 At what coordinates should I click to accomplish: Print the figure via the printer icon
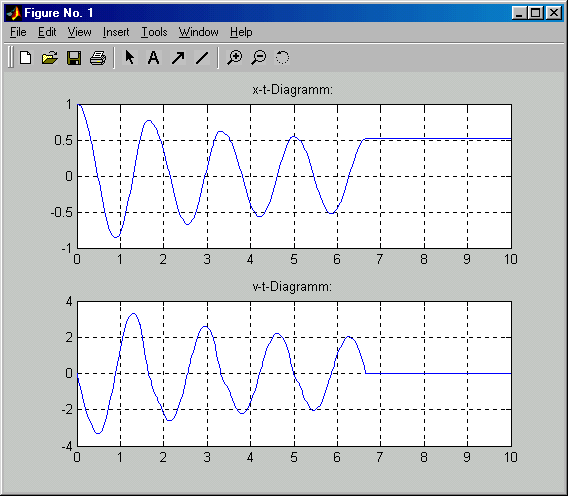[x=98, y=58]
